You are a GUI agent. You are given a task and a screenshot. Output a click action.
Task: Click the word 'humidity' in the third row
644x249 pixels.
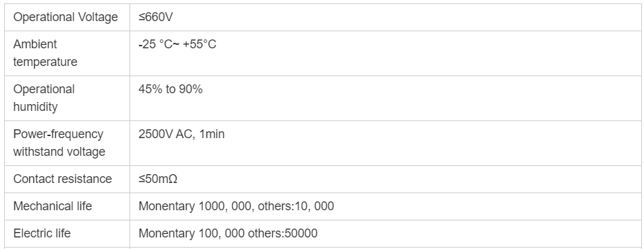pos(35,107)
